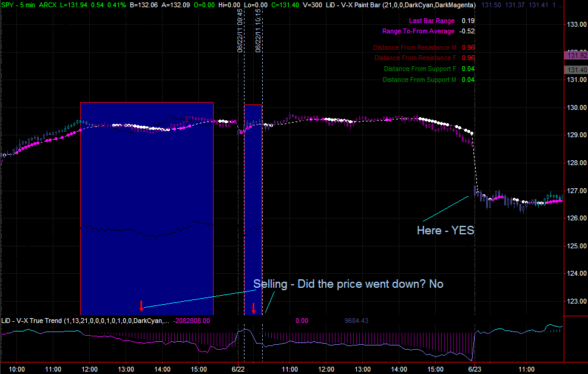Click the Last Bar Range label
Viewport: 588px width, 374px height.
pyautogui.click(x=431, y=21)
